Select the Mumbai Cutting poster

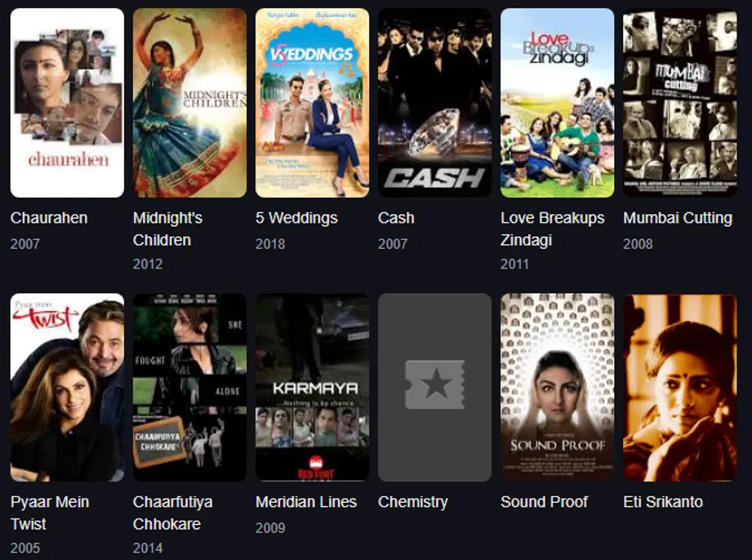coord(679,103)
